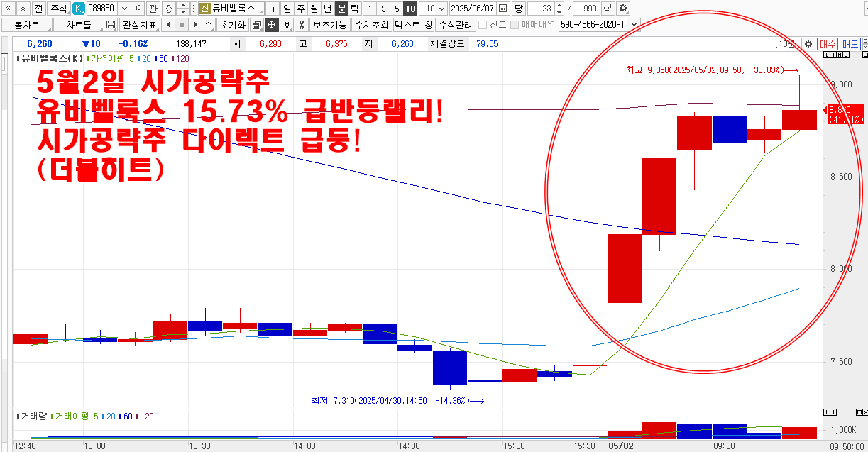Click the scissors cut icon
The width and height of the screenshot is (868, 452).
tap(302, 25)
